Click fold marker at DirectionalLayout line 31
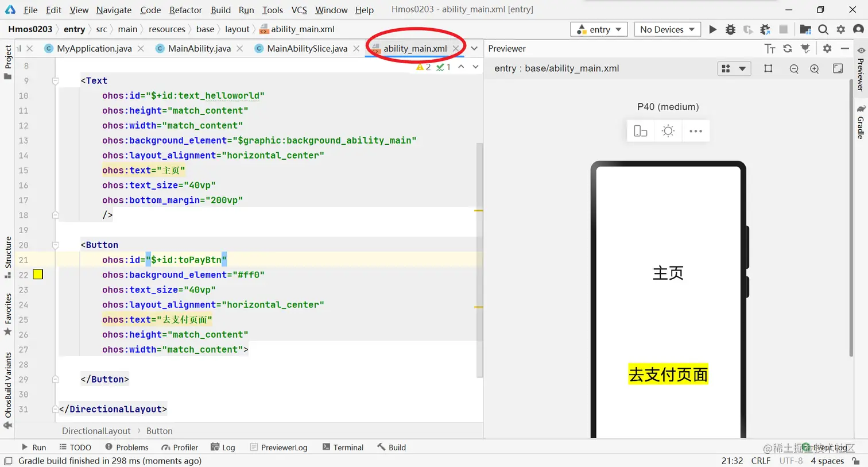The height and width of the screenshot is (467, 868). click(55, 410)
